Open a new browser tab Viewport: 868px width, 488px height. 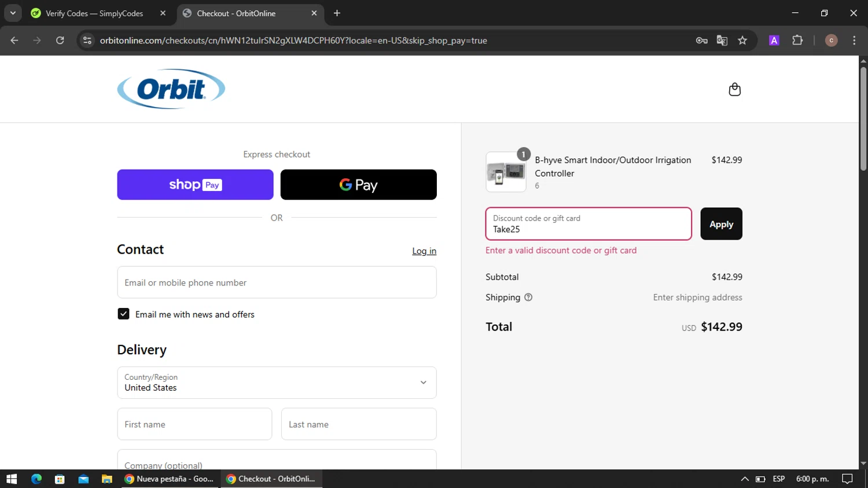[x=337, y=13]
